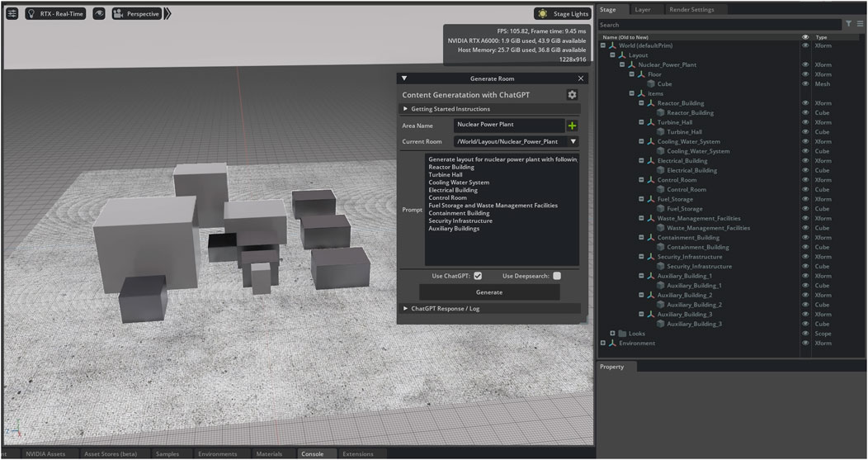Screen dimensions: 868x460
Task: Collapse the Nuclear_Power_Plant node
Action: [x=621, y=65]
